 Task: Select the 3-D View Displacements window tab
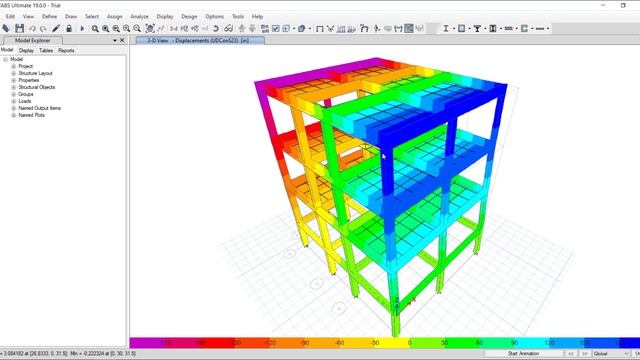pyautogui.click(x=200, y=40)
